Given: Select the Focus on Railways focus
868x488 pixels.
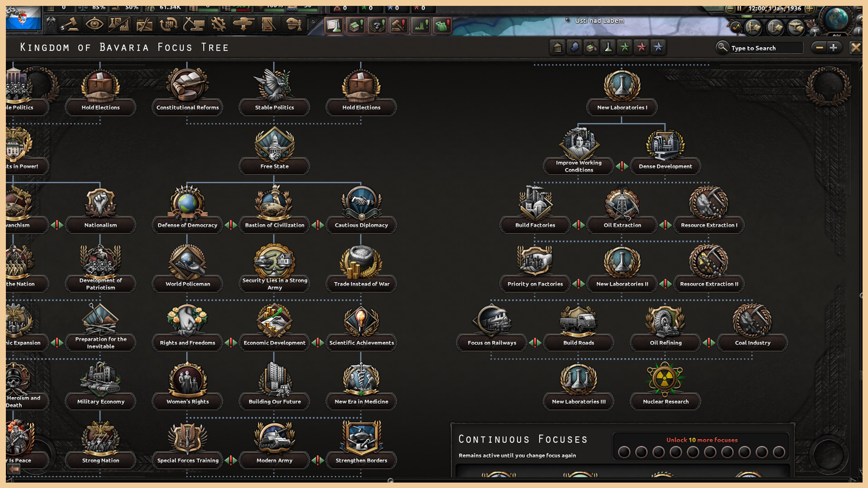Looking at the screenshot, I should [x=492, y=328].
